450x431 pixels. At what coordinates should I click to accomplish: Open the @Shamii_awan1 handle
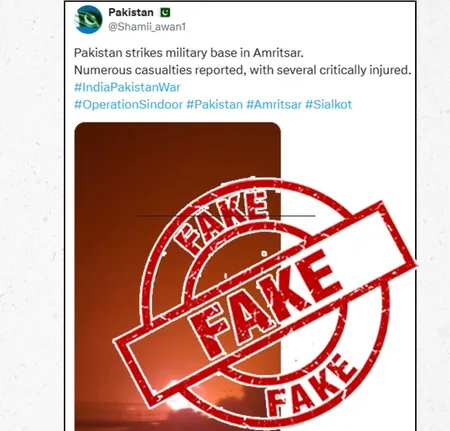coord(147,27)
